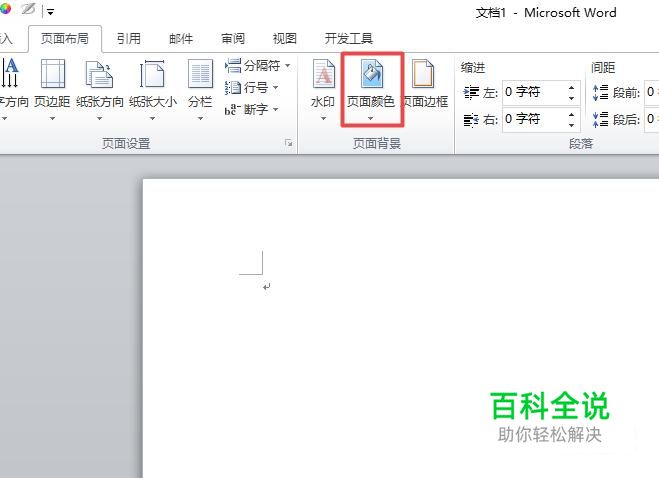This screenshot has height=478, width=659.
Task: Open the Page Setup (页面设置) dialog launcher
Action: [x=289, y=143]
